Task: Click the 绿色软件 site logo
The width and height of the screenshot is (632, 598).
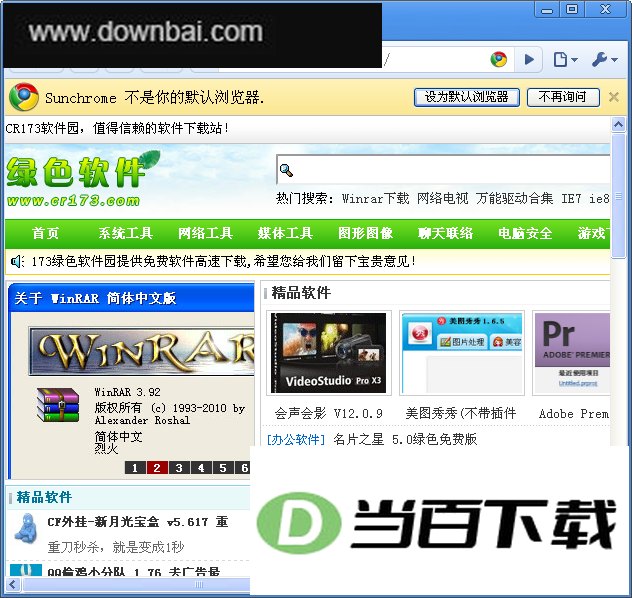Action: (83, 179)
